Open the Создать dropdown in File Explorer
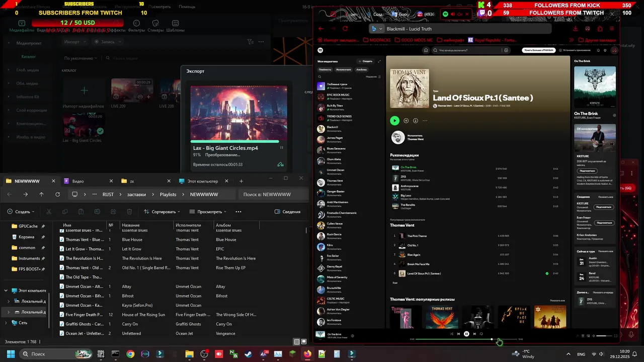This screenshot has height=362, width=644. pos(21,212)
